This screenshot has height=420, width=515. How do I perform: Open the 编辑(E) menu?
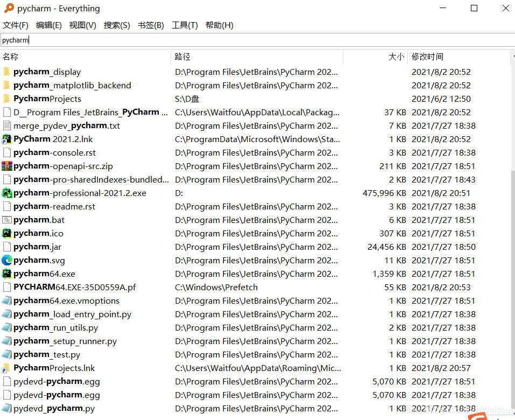[48, 25]
